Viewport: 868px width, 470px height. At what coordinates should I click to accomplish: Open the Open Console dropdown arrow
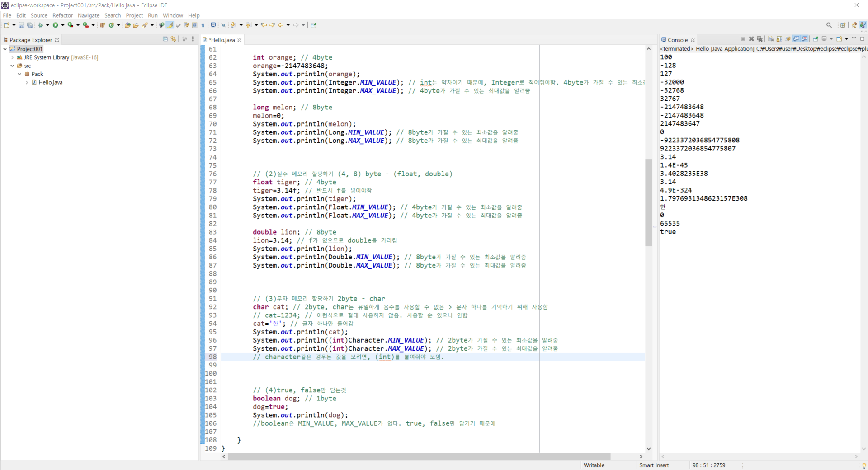(846, 39)
